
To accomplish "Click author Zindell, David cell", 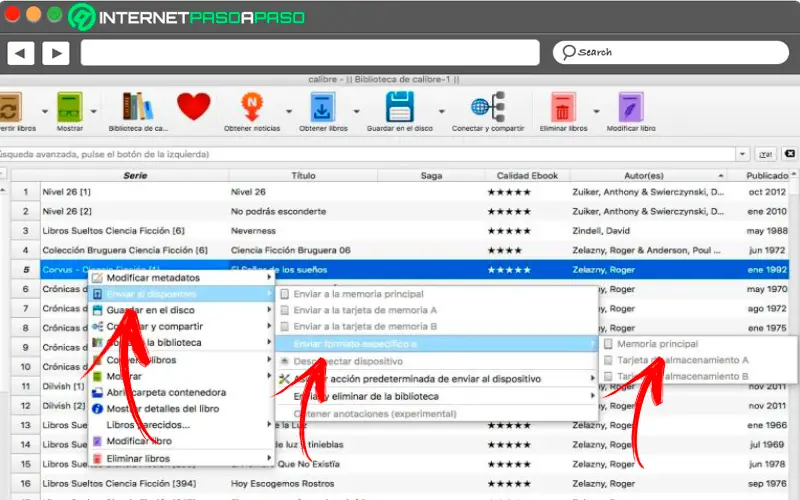I will coord(601,231).
